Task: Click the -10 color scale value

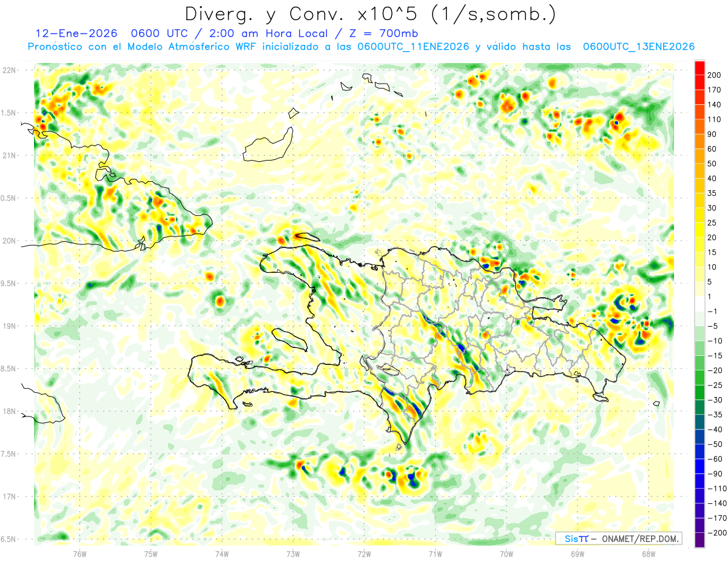Action: click(x=716, y=341)
